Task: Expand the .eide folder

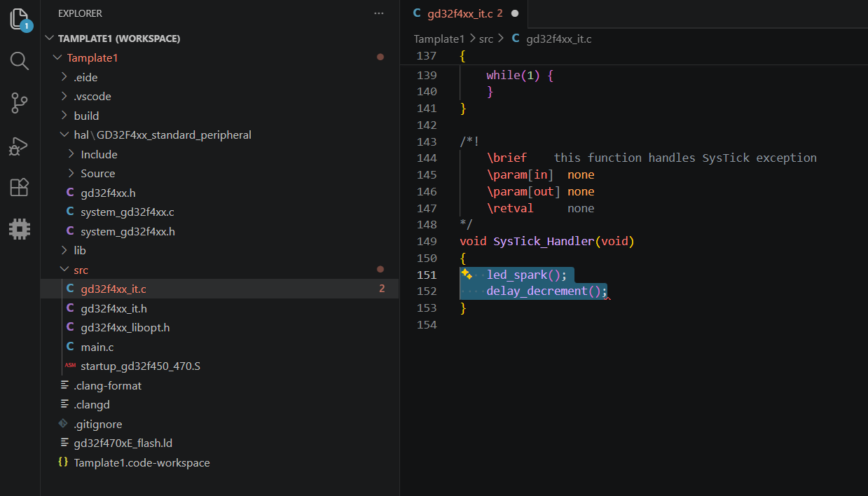Action: coord(64,77)
